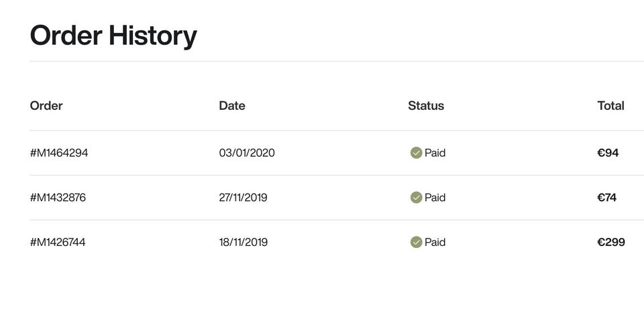This screenshot has height=319, width=644.
Task: Select the date 27/11/2019
Action: click(x=243, y=198)
